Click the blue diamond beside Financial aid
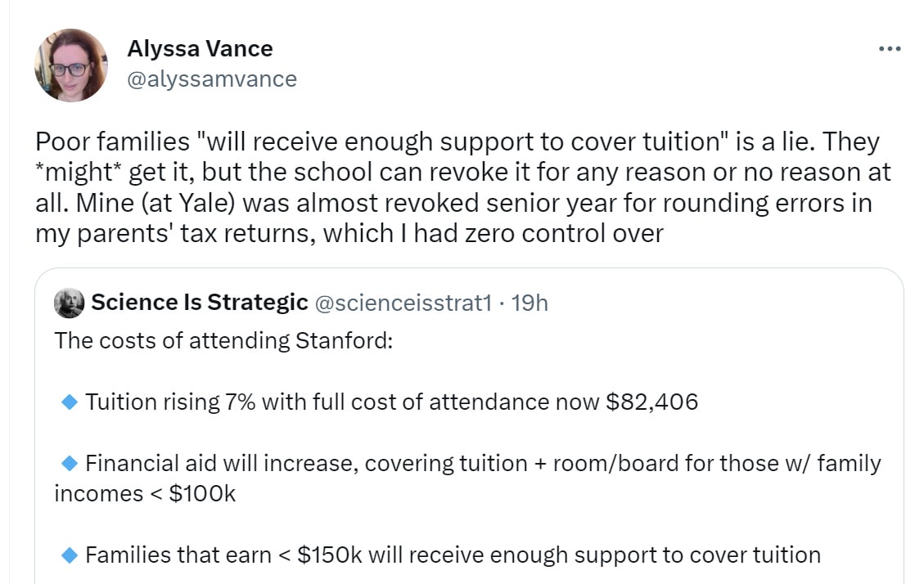Screen dimensions: 924x584 coord(70,463)
